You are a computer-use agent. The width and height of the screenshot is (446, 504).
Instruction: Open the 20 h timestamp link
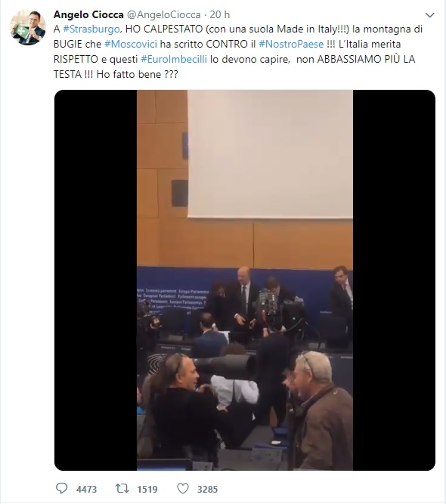point(220,14)
